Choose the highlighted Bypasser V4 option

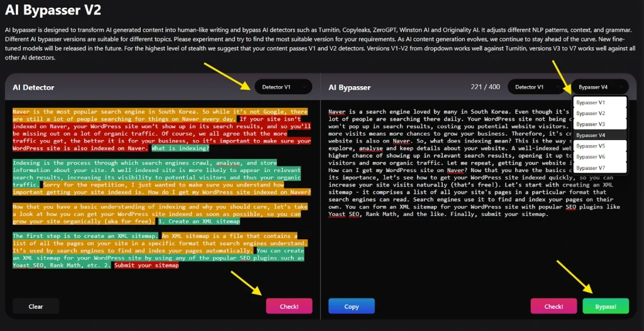pos(600,135)
